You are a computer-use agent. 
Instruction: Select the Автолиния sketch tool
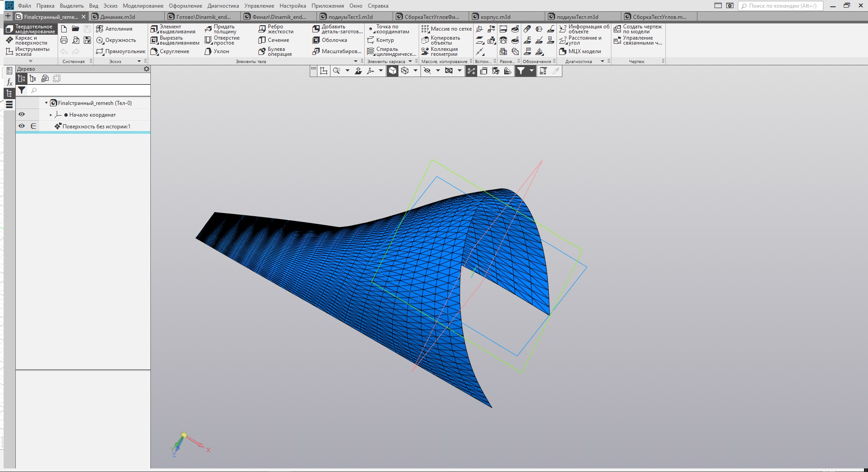click(114, 29)
